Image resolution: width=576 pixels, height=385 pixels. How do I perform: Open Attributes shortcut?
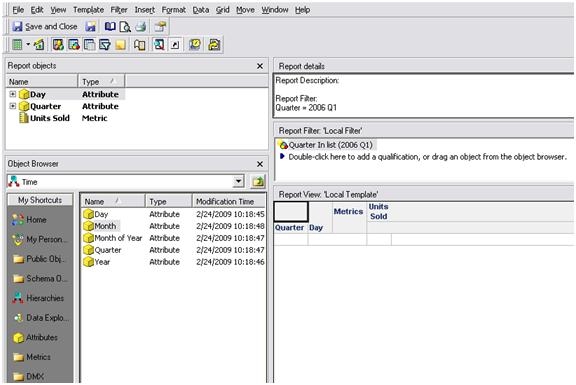click(x=35, y=337)
